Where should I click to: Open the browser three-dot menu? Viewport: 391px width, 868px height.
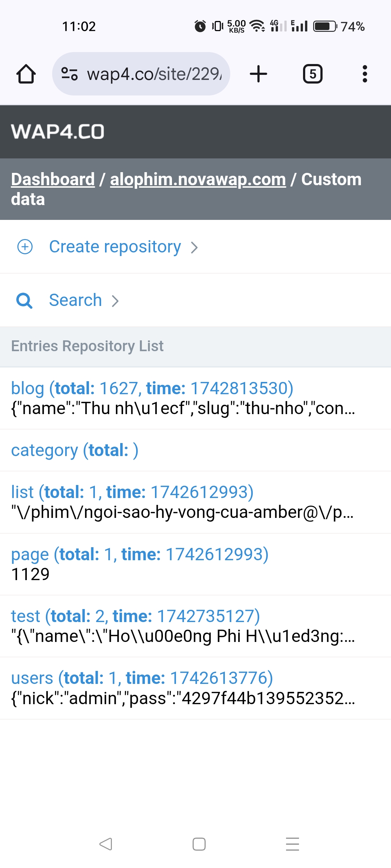(365, 74)
